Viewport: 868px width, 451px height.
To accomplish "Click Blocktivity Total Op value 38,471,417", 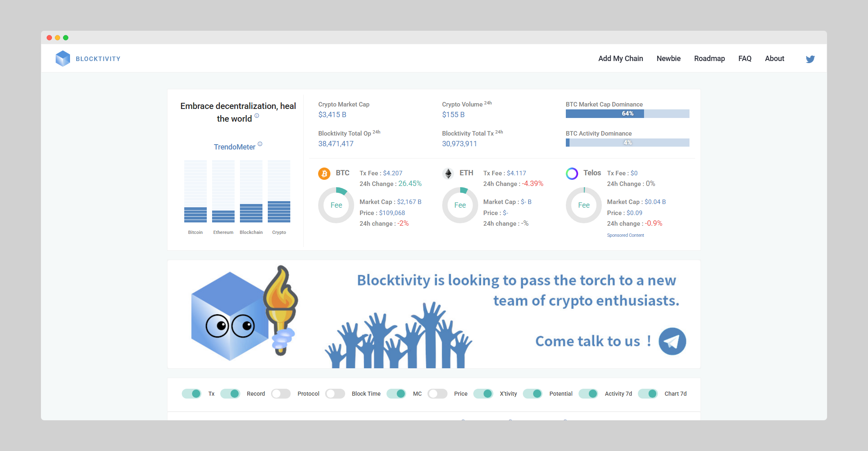I will pos(336,144).
